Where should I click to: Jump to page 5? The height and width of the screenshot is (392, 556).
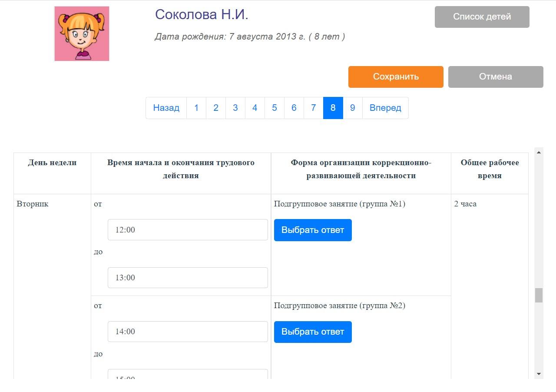click(275, 108)
